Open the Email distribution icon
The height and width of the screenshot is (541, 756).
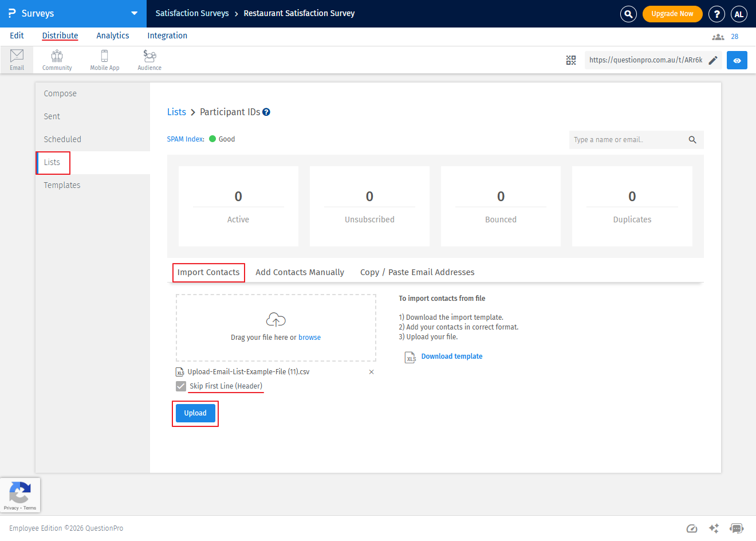point(17,59)
